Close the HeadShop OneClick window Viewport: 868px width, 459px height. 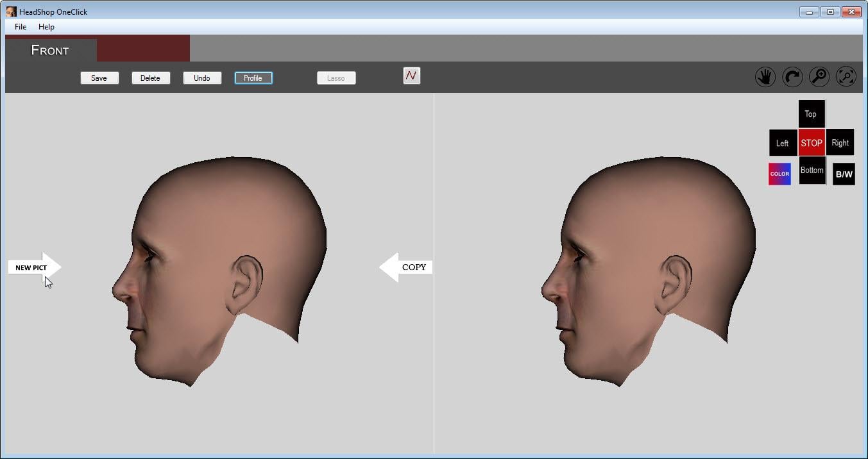tap(851, 12)
